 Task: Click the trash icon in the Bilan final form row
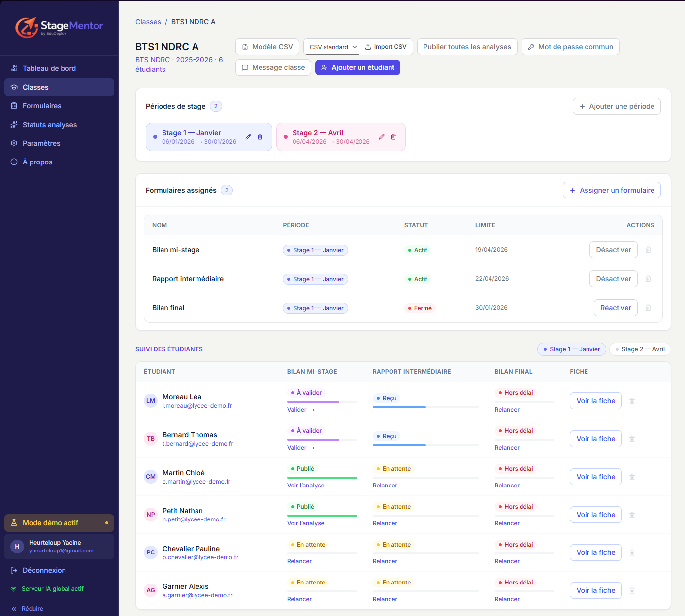648,308
